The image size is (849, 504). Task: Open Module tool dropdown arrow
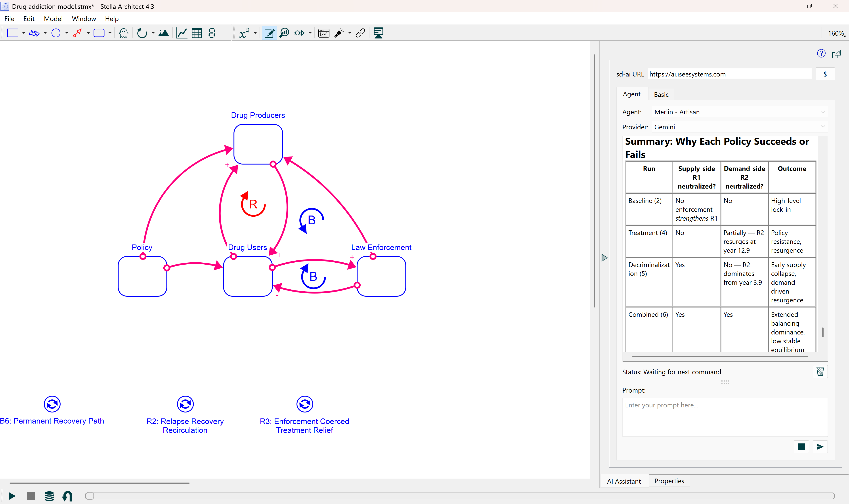click(110, 33)
